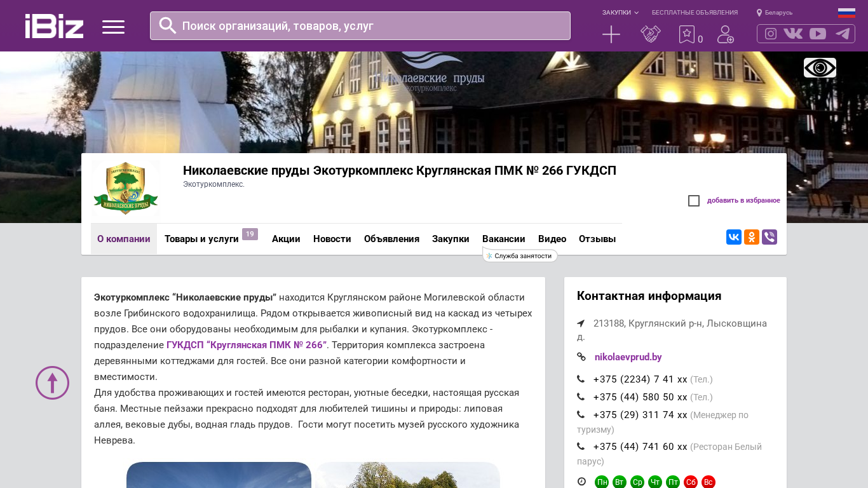The height and width of the screenshot is (488, 868).
Task: Open the hamburger main menu
Action: tap(113, 27)
